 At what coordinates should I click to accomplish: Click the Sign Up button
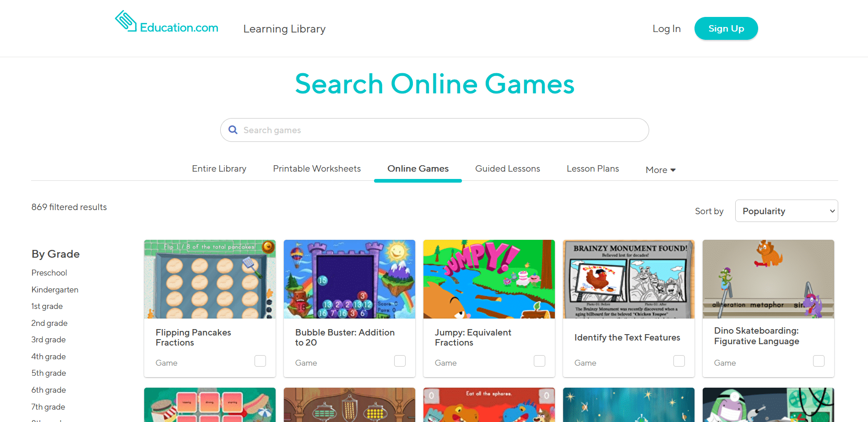(726, 28)
